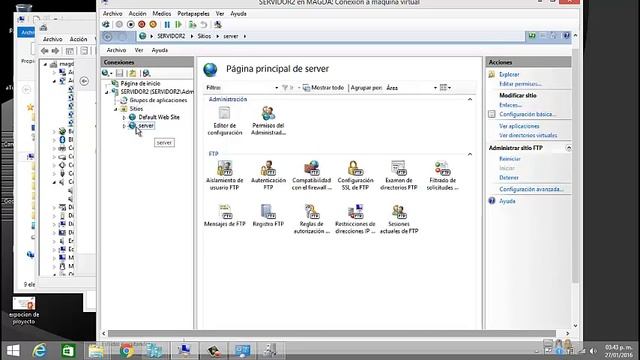Collapse the Administración section
This screenshot has height=360, width=640.
click(x=470, y=99)
